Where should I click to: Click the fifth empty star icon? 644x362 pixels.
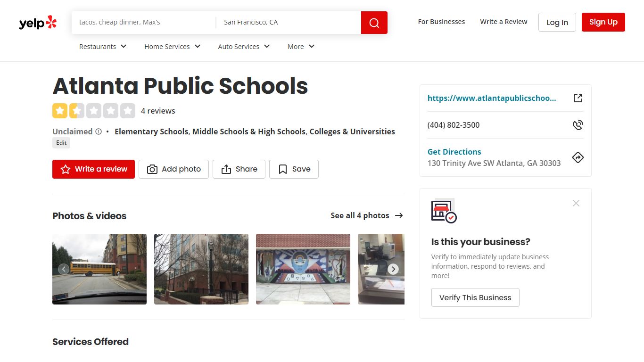[x=128, y=111]
